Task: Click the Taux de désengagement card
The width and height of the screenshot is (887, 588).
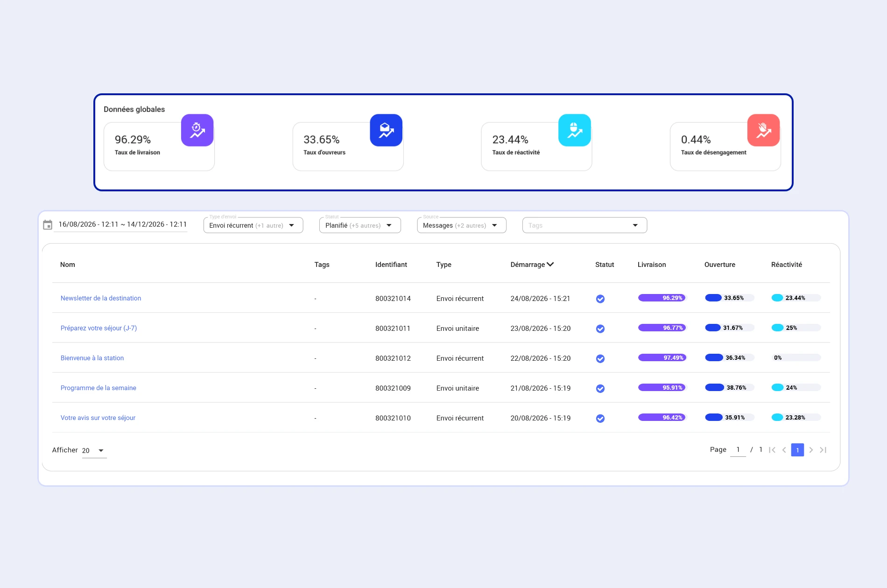Action: (725, 146)
